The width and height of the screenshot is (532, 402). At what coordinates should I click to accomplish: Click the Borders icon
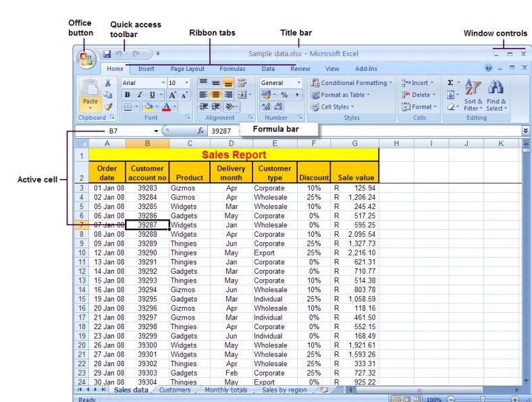(128, 107)
